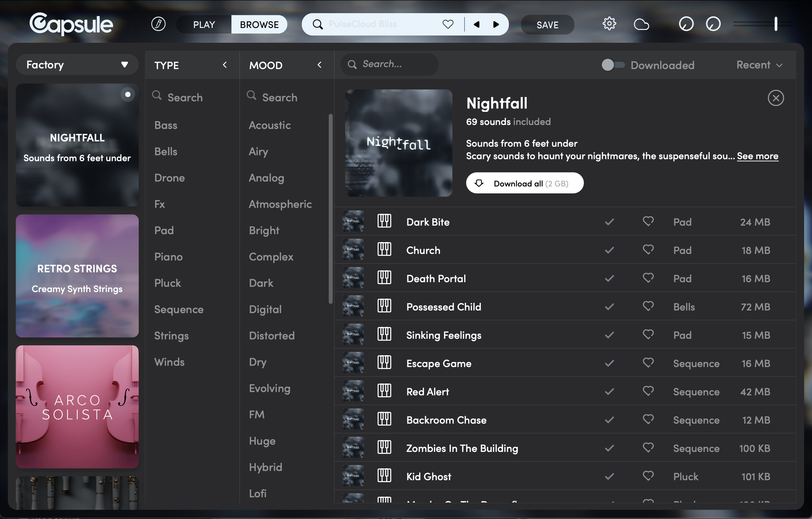Advance to next preset with right arrow
The image size is (812, 519).
496,24
